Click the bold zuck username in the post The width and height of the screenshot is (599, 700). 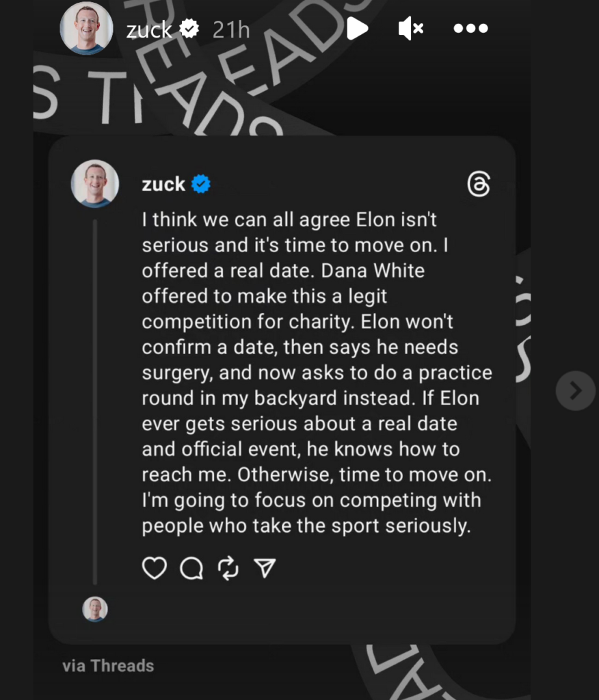point(163,184)
